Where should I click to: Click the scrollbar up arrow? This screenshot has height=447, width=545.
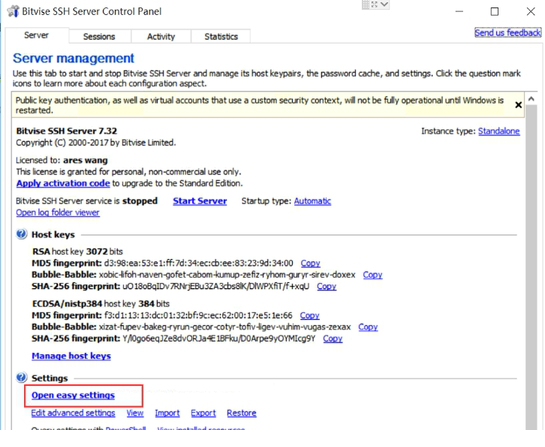point(531,99)
